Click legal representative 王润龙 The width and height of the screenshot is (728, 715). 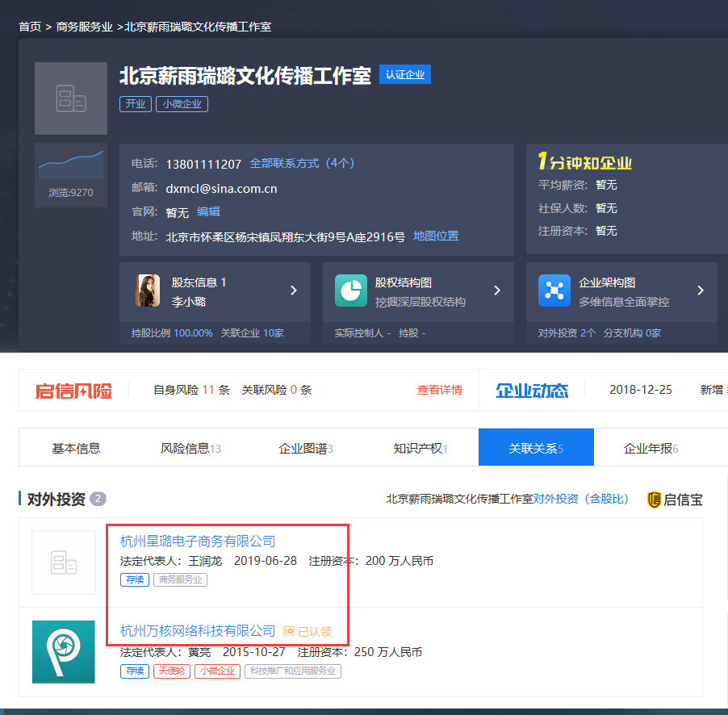[x=205, y=561]
